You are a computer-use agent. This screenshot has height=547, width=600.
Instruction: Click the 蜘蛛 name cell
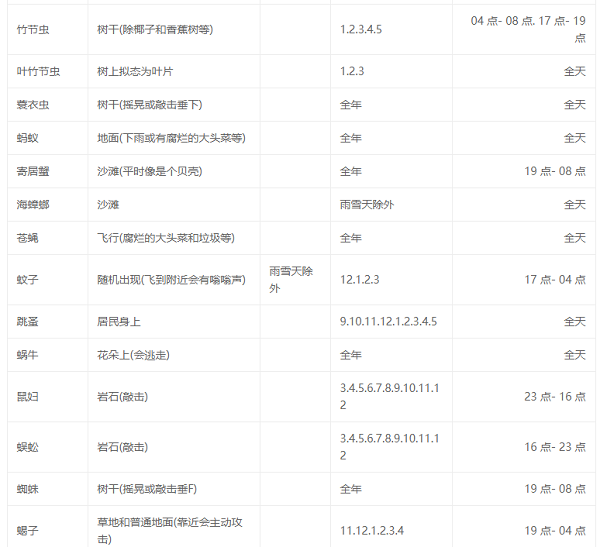(x=28, y=488)
